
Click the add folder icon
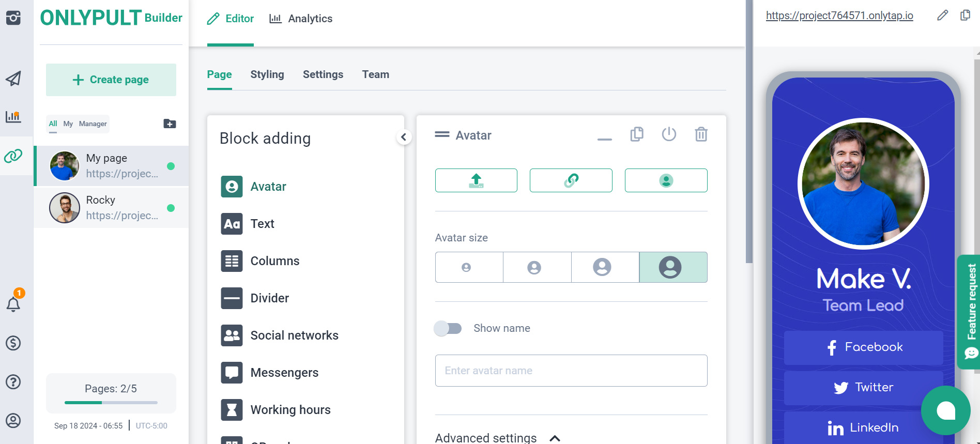coord(170,124)
